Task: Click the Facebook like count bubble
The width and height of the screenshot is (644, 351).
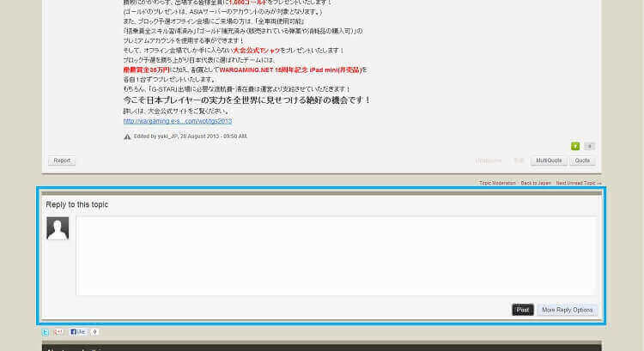Action: tap(94, 331)
